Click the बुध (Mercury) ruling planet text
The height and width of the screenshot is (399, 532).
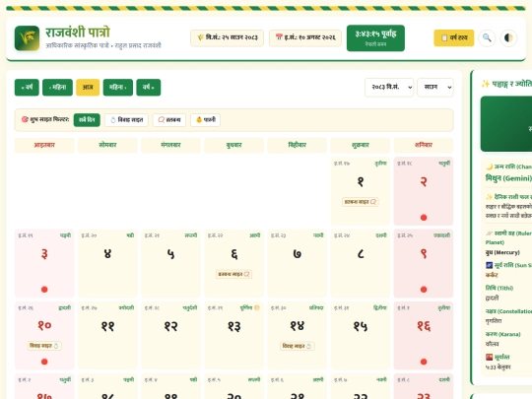[x=502, y=252]
